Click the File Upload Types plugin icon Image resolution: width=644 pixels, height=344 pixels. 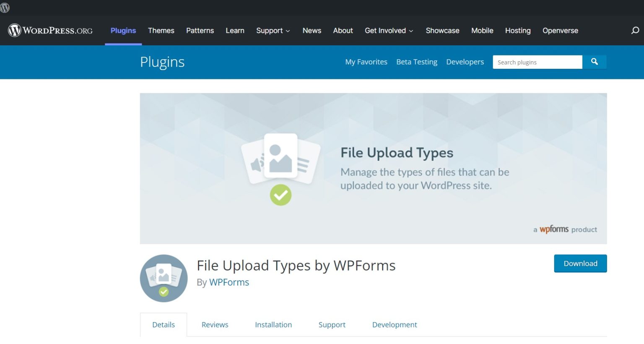pyautogui.click(x=164, y=278)
